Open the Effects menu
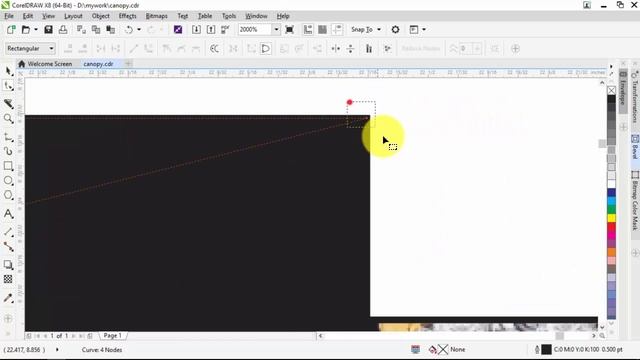 point(127,16)
